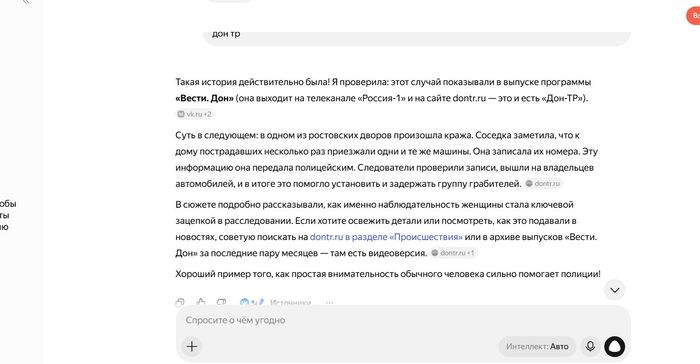Click the paragraph starting «Суть в следующем»
This screenshot has height=364, width=700.
pos(387,159)
